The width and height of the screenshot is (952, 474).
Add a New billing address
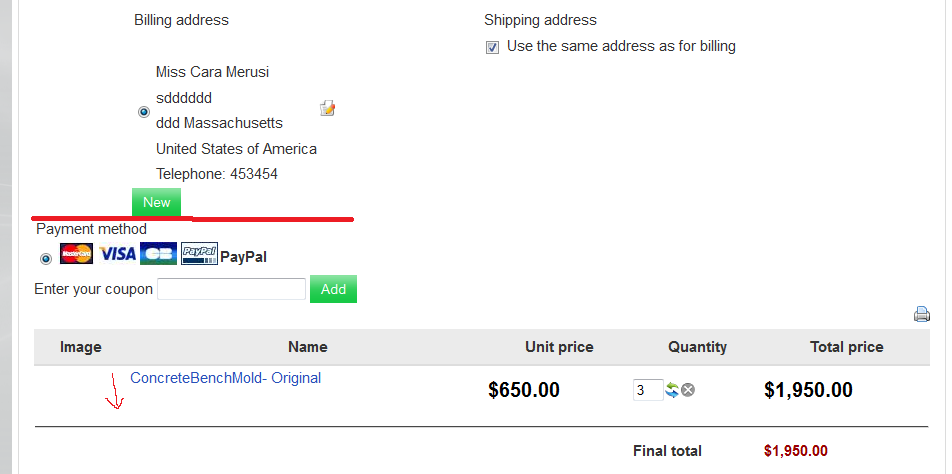157,202
